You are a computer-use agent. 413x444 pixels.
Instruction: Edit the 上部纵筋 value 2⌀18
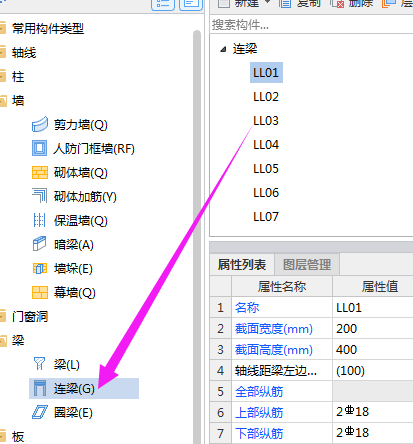pyautogui.click(x=373, y=412)
